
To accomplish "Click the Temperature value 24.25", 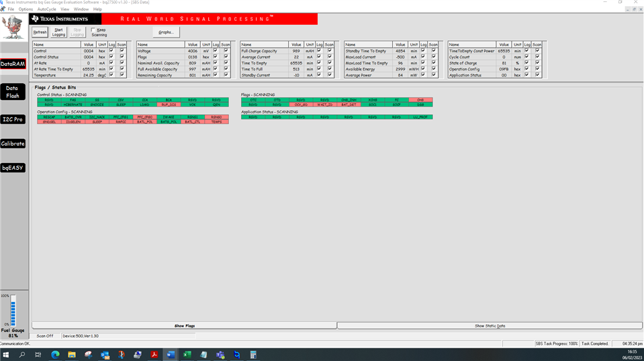I will tap(88, 75).
